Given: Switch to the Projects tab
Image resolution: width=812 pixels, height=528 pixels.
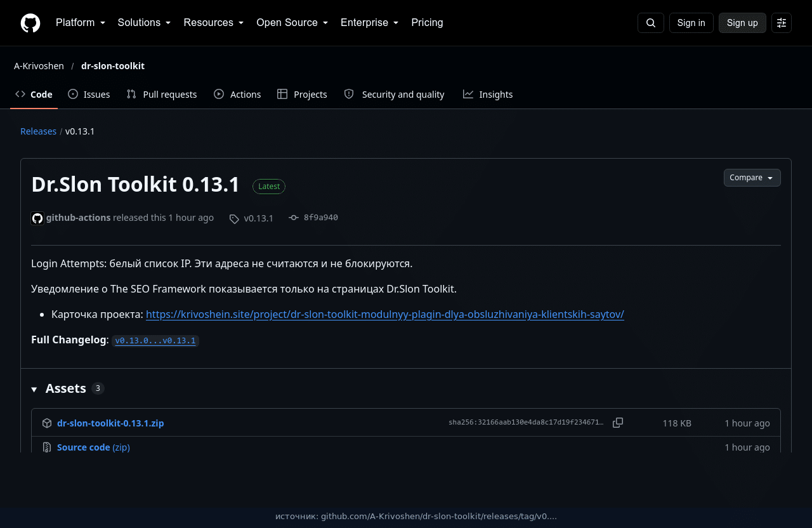Looking at the screenshot, I should pyautogui.click(x=302, y=95).
